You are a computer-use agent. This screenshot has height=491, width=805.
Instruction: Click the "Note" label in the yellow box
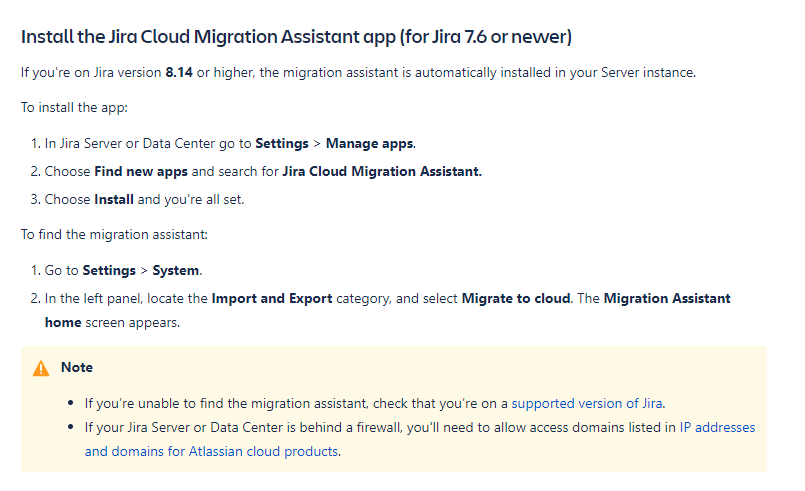point(77,368)
